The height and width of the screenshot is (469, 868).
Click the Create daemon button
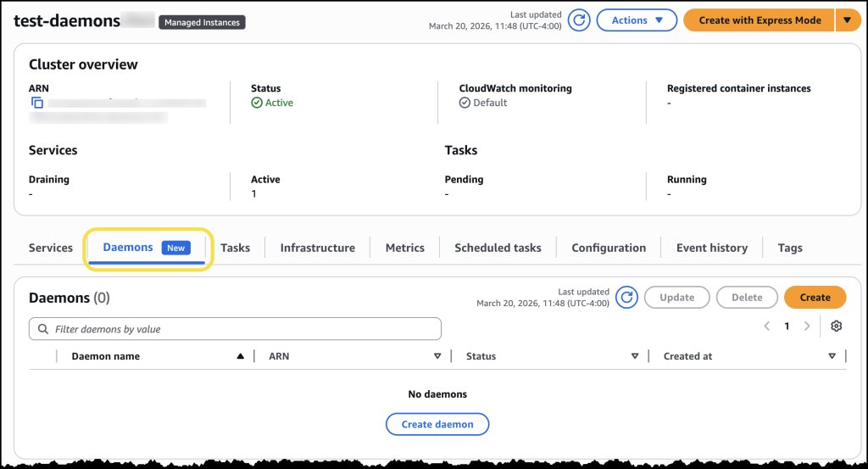click(x=437, y=424)
